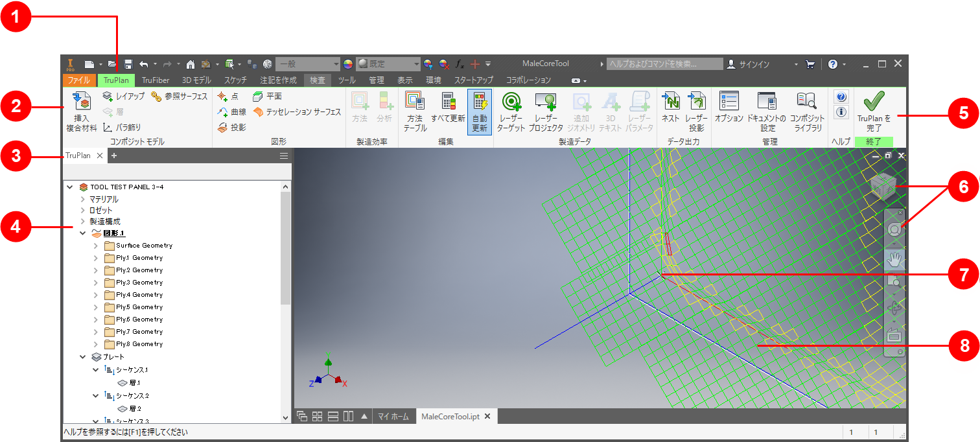
Task: Click the 平面 plane tool
Action: click(x=267, y=96)
